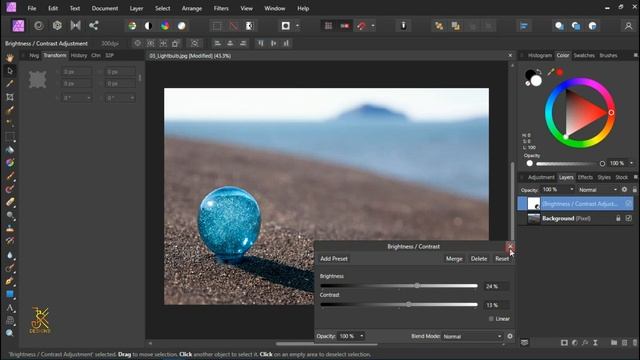Open the Export Persona share icon
This screenshot has width=640, height=360.
coord(93,26)
